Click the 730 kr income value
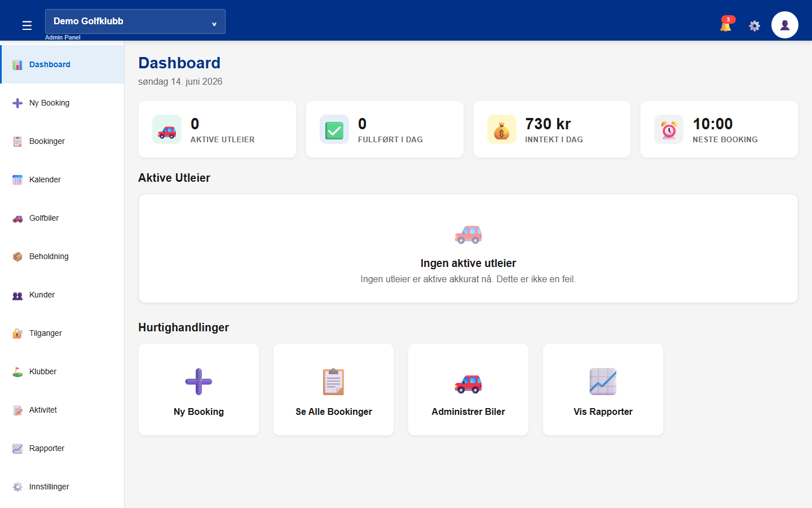This screenshot has height=508, width=812. 548,124
